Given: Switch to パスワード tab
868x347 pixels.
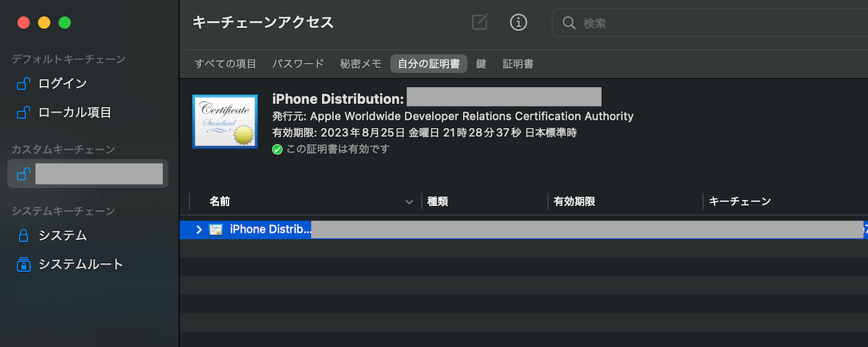Looking at the screenshot, I should tap(298, 64).
